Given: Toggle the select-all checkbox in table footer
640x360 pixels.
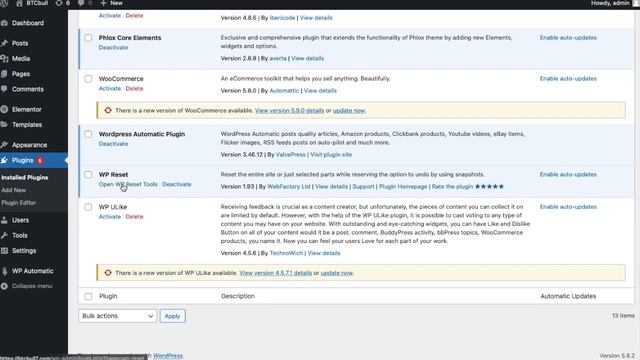Looking at the screenshot, I should pyautogui.click(x=88, y=296).
